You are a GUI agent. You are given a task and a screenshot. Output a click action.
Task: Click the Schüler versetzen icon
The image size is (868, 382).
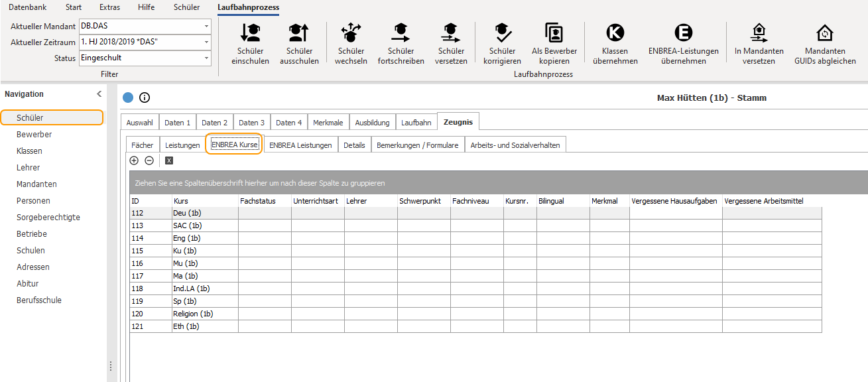451,32
